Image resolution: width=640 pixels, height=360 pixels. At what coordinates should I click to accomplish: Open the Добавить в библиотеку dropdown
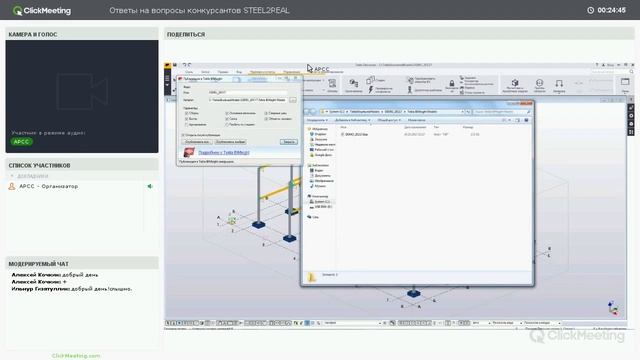353,120
